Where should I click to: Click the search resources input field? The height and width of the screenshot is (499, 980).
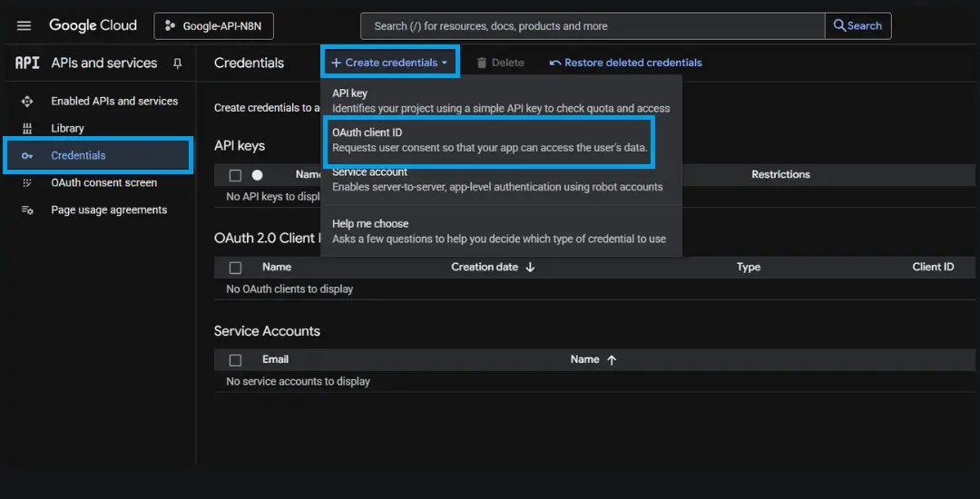[x=593, y=26]
